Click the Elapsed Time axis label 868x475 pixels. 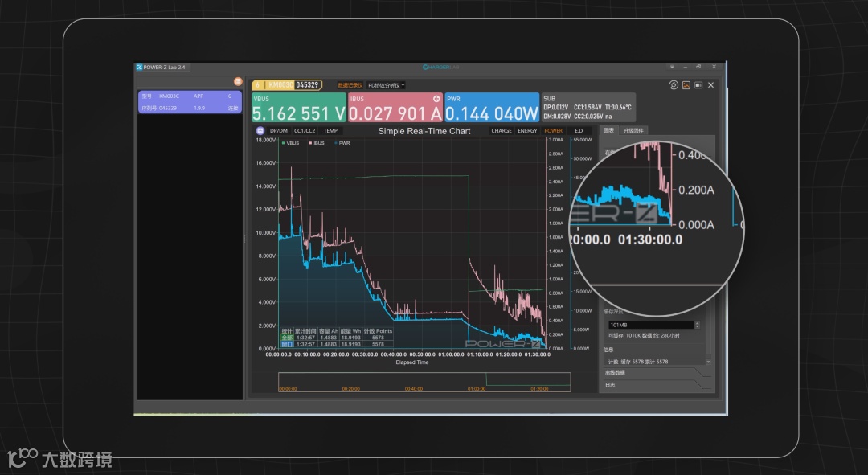tap(411, 362)
